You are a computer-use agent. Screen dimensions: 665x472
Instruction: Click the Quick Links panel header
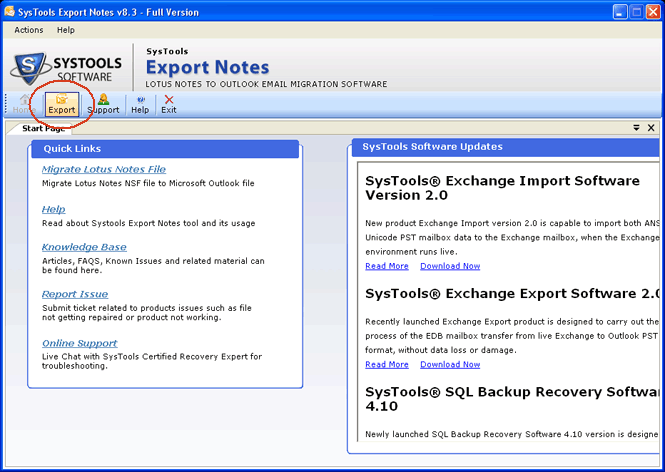coord(165,149)
